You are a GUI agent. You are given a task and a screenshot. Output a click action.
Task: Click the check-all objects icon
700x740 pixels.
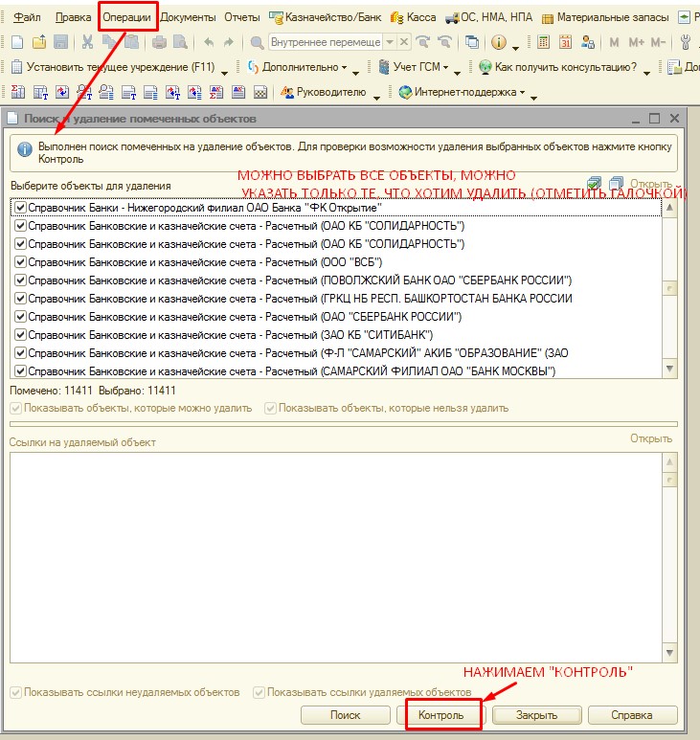click(x=595, y=184)
